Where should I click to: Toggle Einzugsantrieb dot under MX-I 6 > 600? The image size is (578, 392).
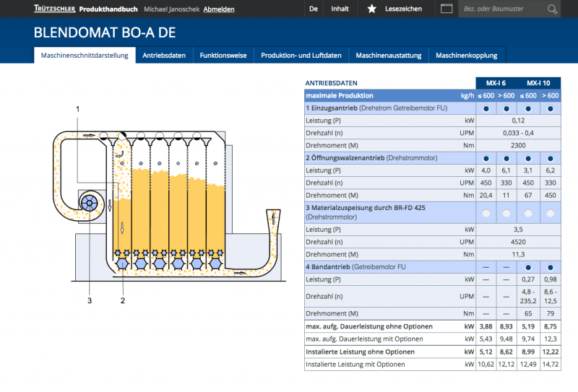(506, 109)
